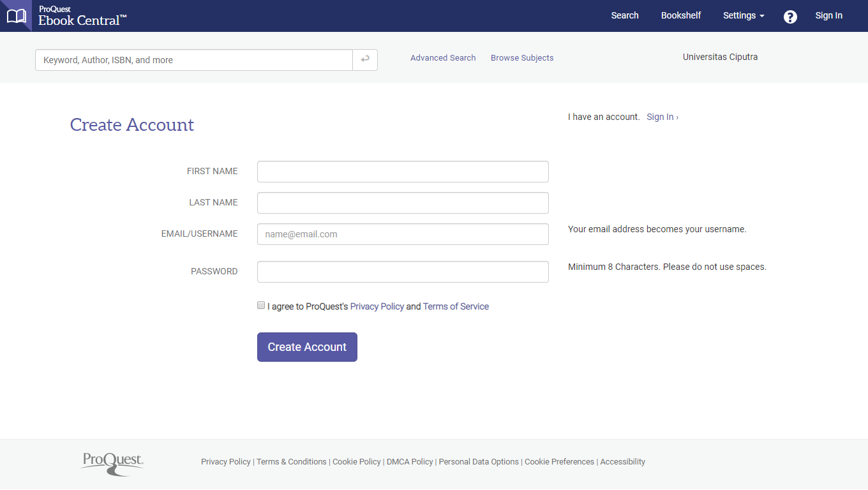Open the help question mark icon
The image size is (868, 490).
[790, 17]
